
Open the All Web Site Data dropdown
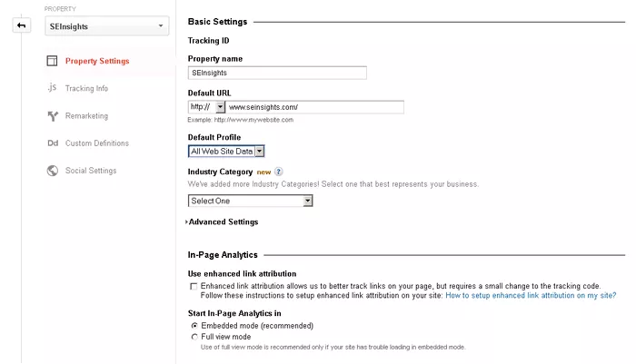(x=226, y=152)
